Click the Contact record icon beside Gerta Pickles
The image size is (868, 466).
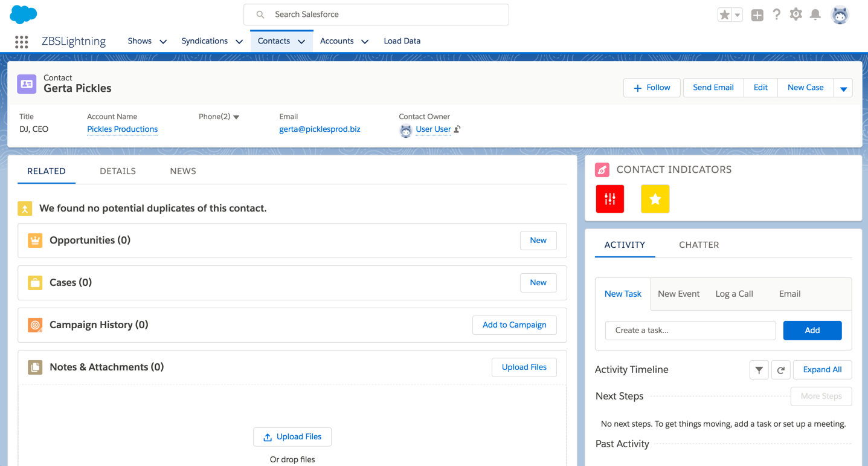27,84
